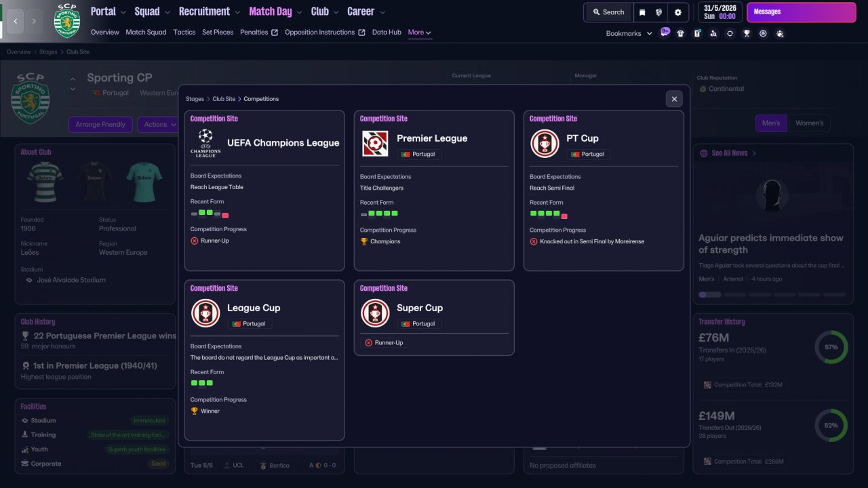Click the Portugal tag under PT Cup

(x=588, y=155)
